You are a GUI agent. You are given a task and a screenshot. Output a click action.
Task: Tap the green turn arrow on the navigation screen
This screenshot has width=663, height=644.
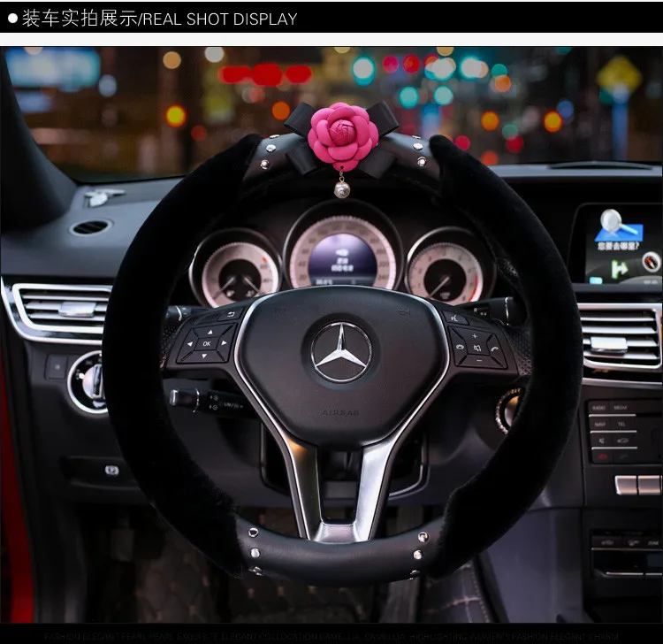point(618,269)
